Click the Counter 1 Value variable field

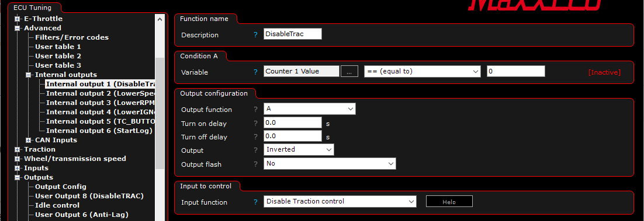pos(302,71)
